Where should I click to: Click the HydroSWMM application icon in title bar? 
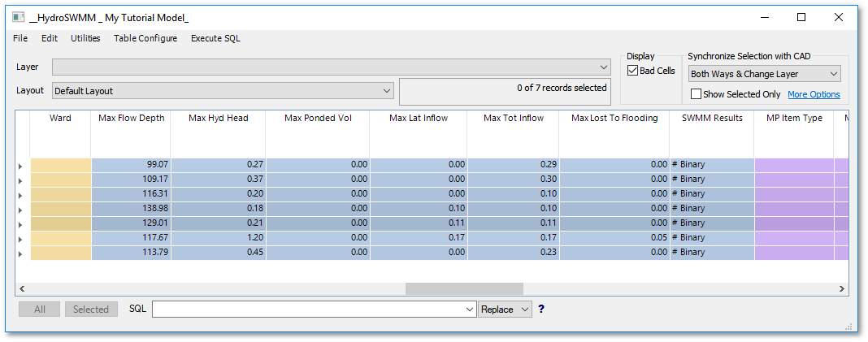click(x=18, y=17)
